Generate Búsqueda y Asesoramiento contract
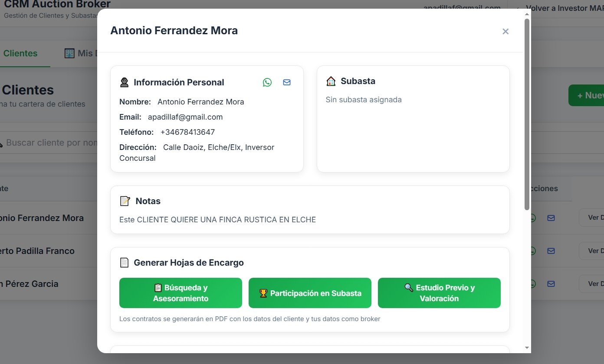This screenshot has height=364, width=604. point(181,293)
